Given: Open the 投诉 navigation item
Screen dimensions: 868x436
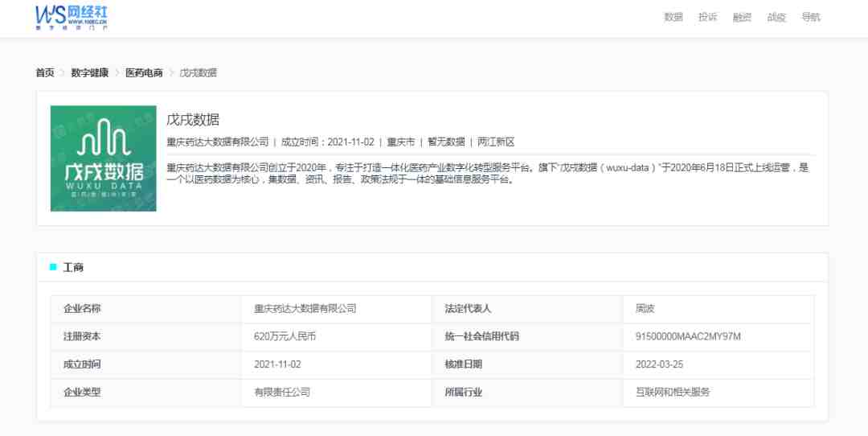Looking at the screenshot, I should 707,17.
